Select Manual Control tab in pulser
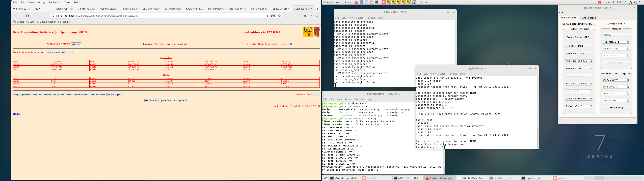The image size is (644, 181). [569, 18]
